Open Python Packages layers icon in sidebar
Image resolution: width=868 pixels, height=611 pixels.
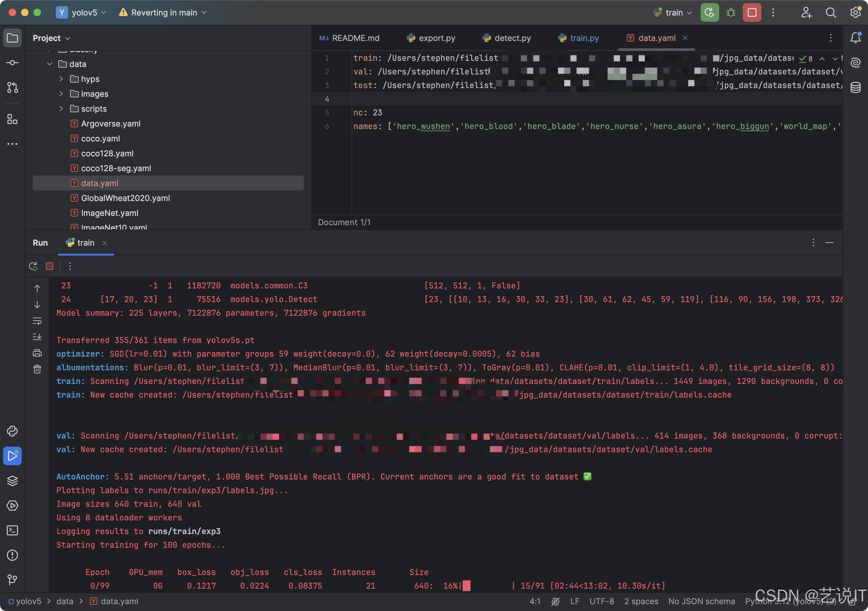[12, 480]
